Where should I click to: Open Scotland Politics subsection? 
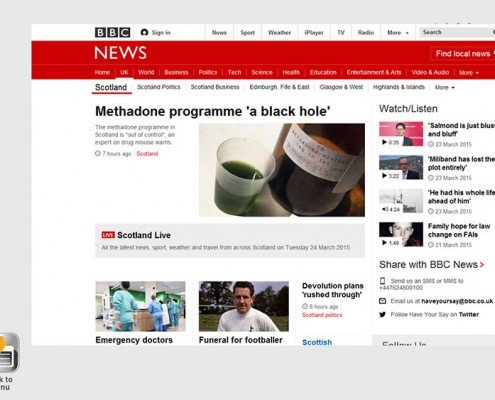click(159, 87)
